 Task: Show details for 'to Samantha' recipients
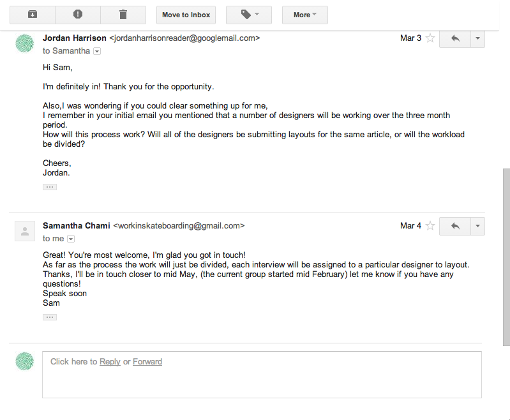click(x=97, y=51)
